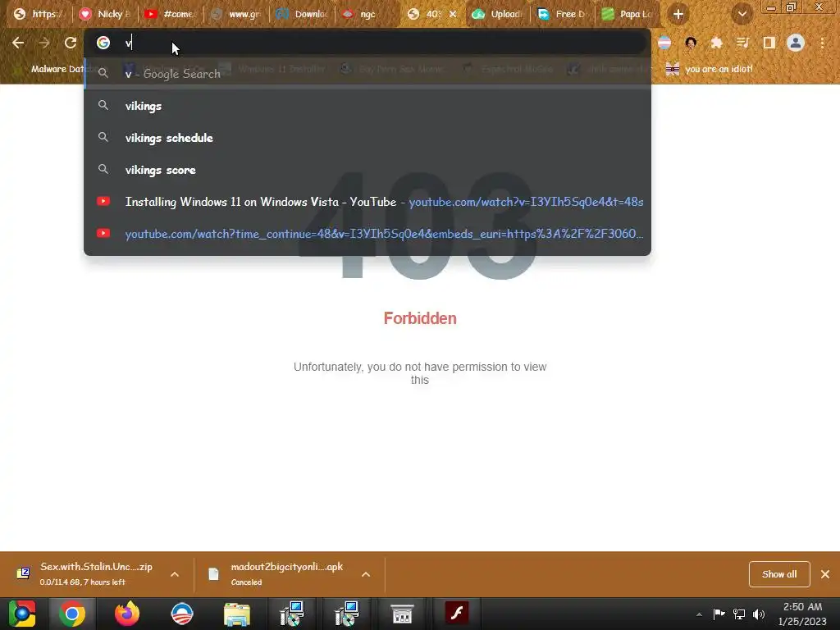
Task: Open the first installer setup taskbar icon
Action: (292, 614)
